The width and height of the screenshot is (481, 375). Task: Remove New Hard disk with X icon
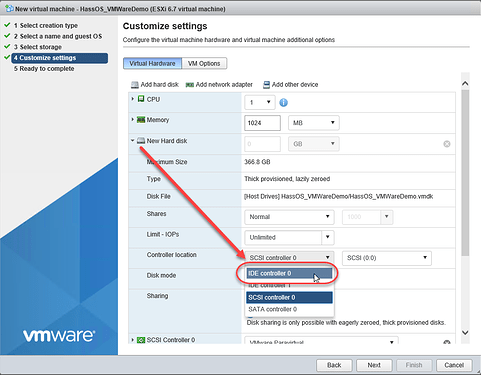click(x=447, y=144)
